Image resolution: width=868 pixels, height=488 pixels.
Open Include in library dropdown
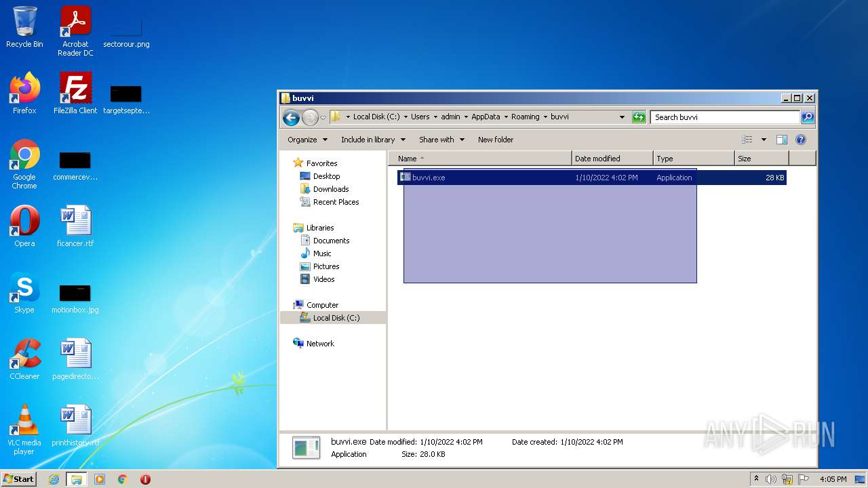tap(373, 140)
